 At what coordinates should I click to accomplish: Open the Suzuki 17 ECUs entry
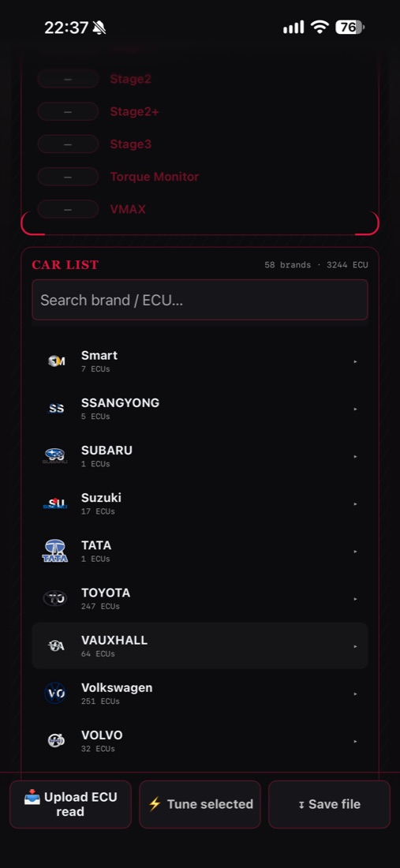pos(200,503)
